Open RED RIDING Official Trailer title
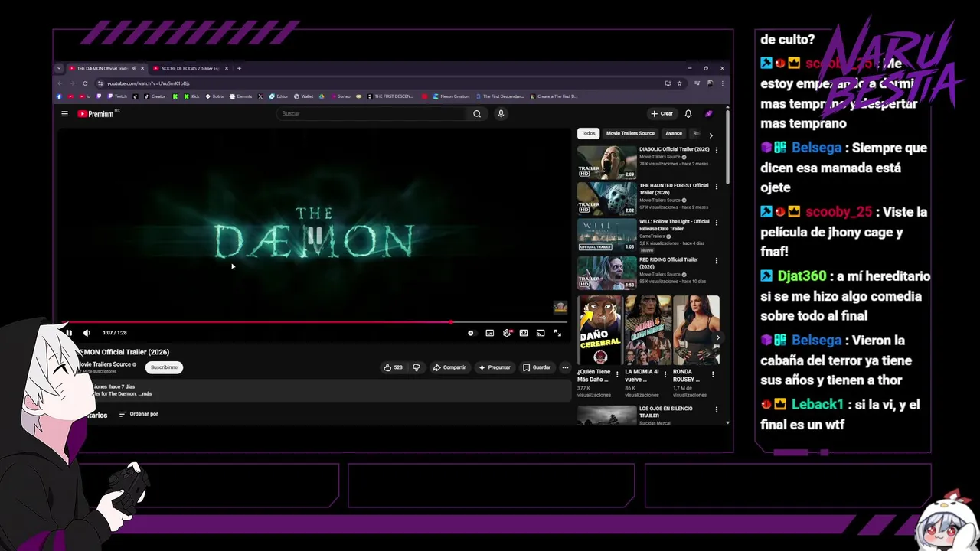The height and width of the screenshot is (551, 980). point(668,262)
